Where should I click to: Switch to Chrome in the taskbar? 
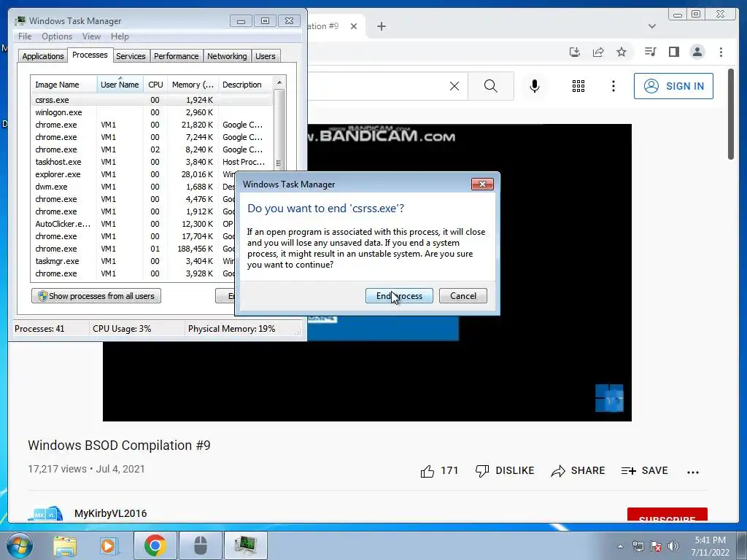pyautogui.click(x=155, y=545)
